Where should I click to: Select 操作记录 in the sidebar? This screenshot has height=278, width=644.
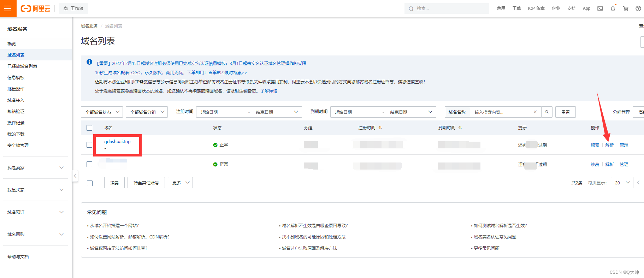pyautogui.click(x=16, y=123)
